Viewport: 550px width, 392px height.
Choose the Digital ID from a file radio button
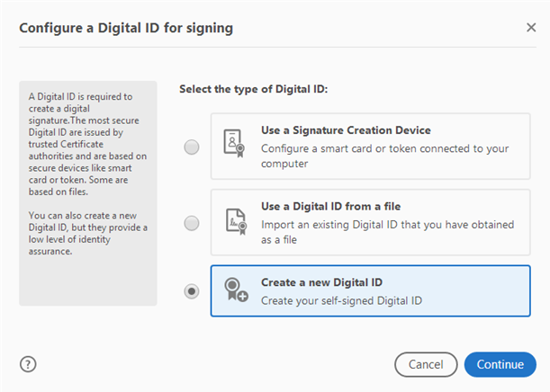(192, 222)
